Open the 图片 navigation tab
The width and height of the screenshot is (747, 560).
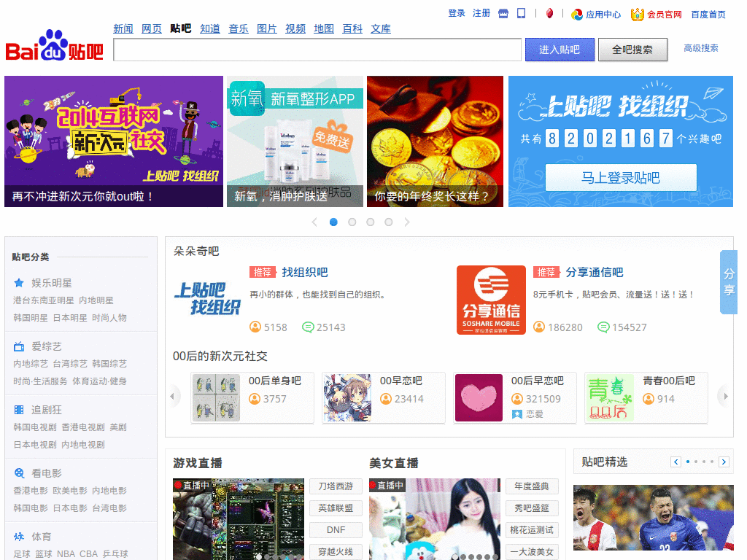(x=267, y=29)
